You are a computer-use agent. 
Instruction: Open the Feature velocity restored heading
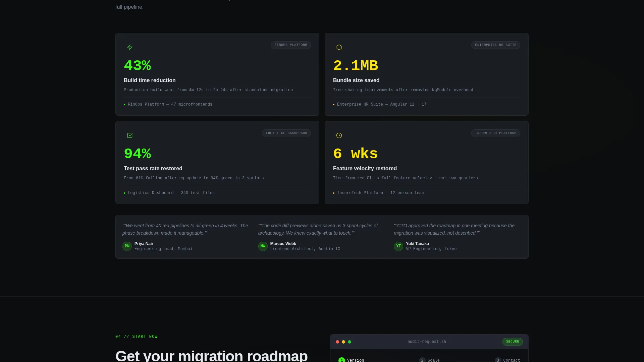point(365,169)
